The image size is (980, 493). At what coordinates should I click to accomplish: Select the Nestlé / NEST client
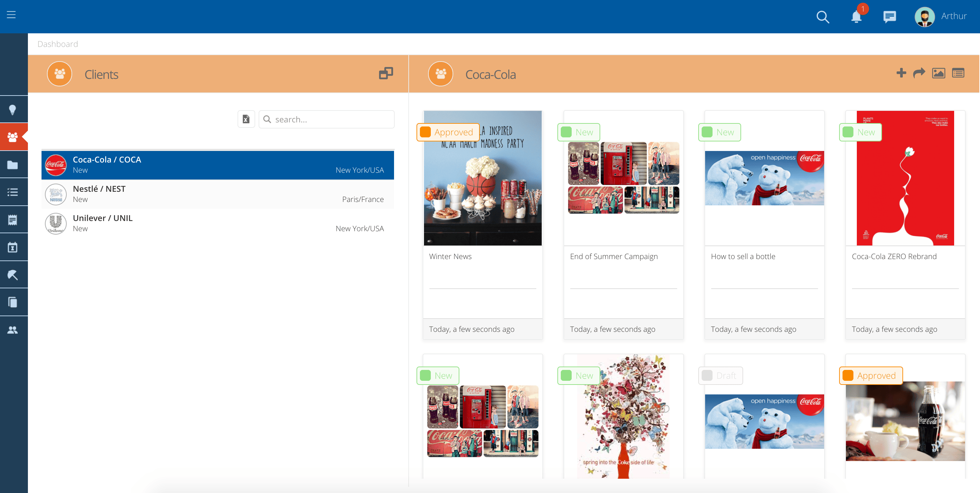click(x=218, y=194)
